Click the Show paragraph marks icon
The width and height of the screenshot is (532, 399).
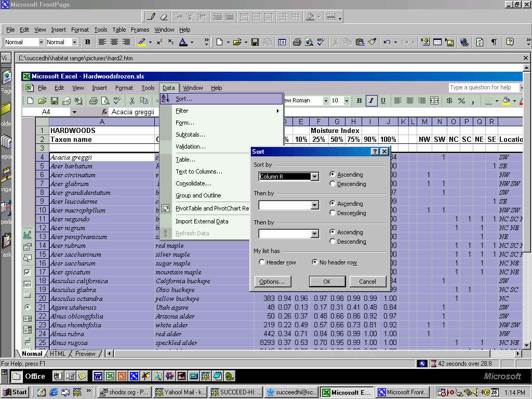[x=494, y=42]
